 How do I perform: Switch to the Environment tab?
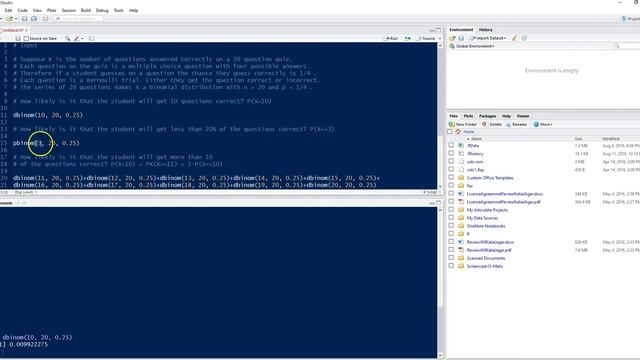[x=461, y=30]
